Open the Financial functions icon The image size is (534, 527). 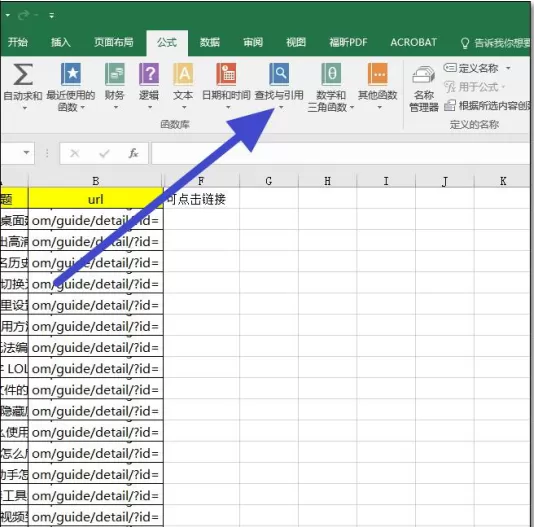114,74
